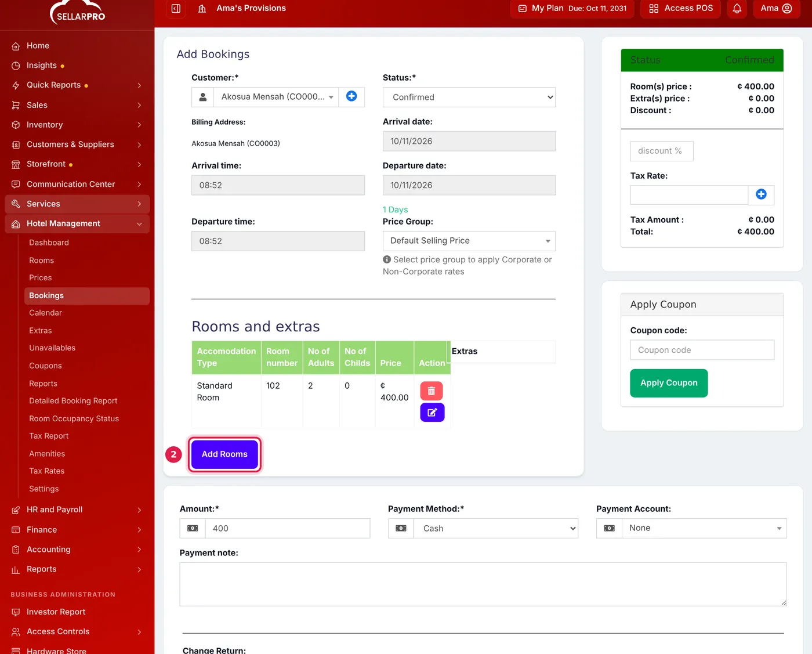812x654 pixels.
Task: Open the Customer select dropdown
Action: 276,97
